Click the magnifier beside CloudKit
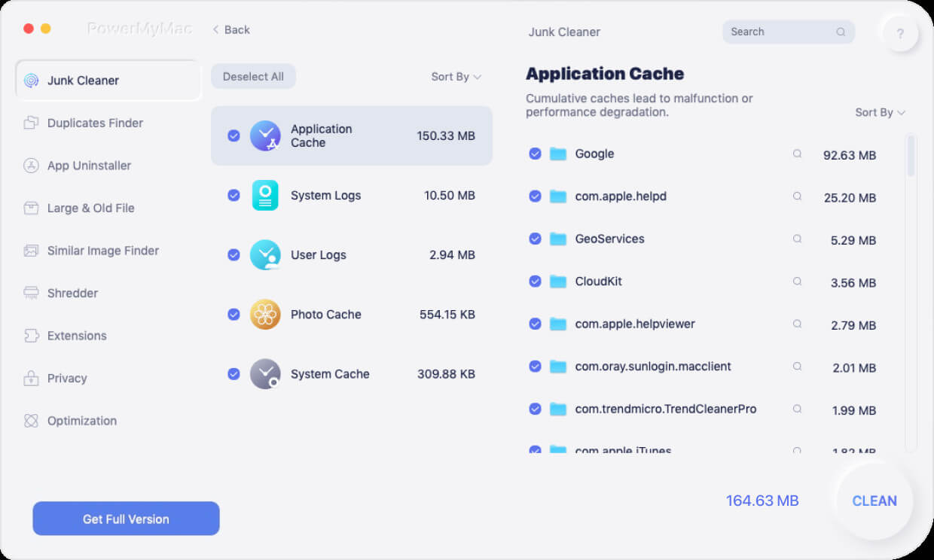Screen dimensions: 934x560 point(797,282)
